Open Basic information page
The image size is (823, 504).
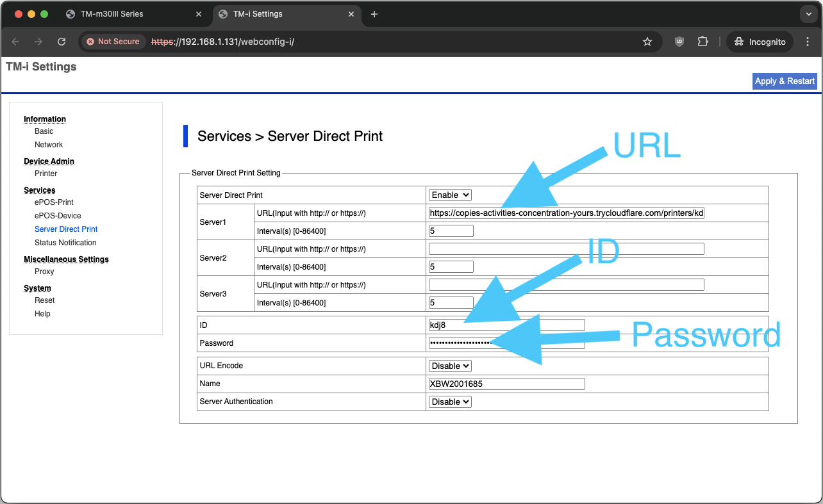(44, 131)
